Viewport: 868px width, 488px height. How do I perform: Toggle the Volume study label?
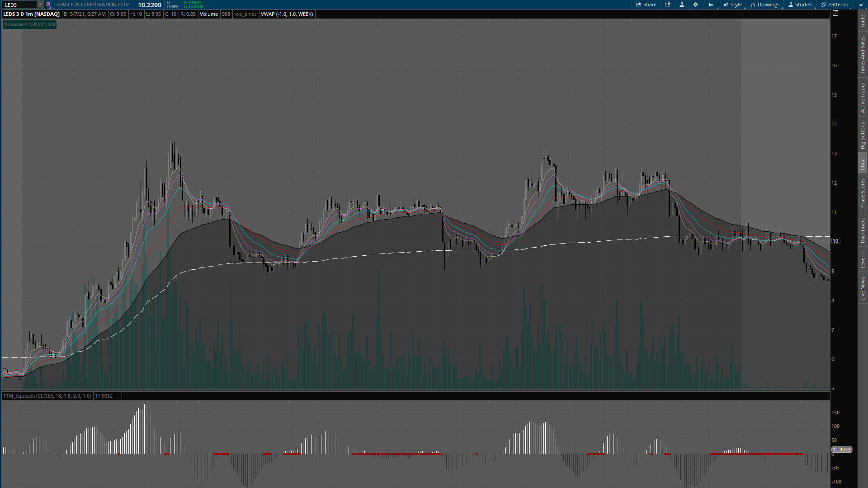pos(209,14)
